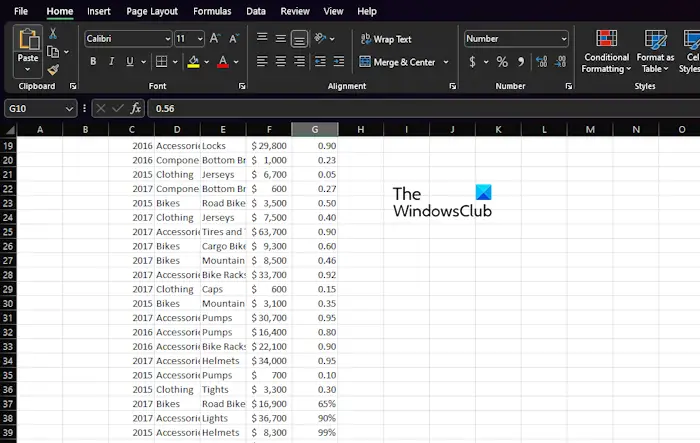Open the File tab
This screenshot has width=700, height=443.
coord(21,11)
